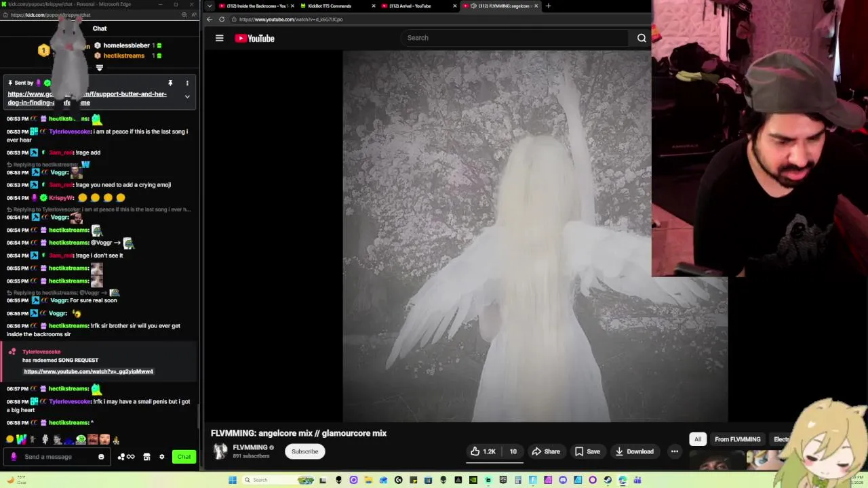Image resolution: width=868 pixels, height=488 pixels.
Task: Open a new browser tab
Action: [x=548, y=6]
